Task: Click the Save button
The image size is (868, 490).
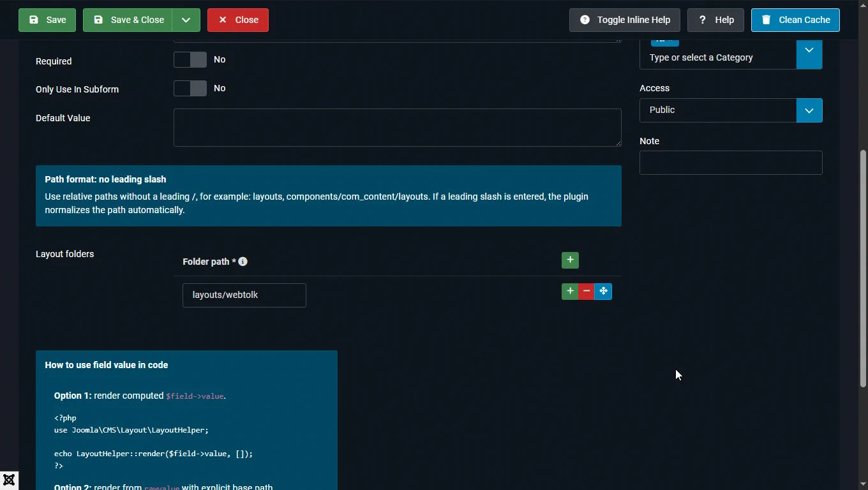Action: pos(47,20)
